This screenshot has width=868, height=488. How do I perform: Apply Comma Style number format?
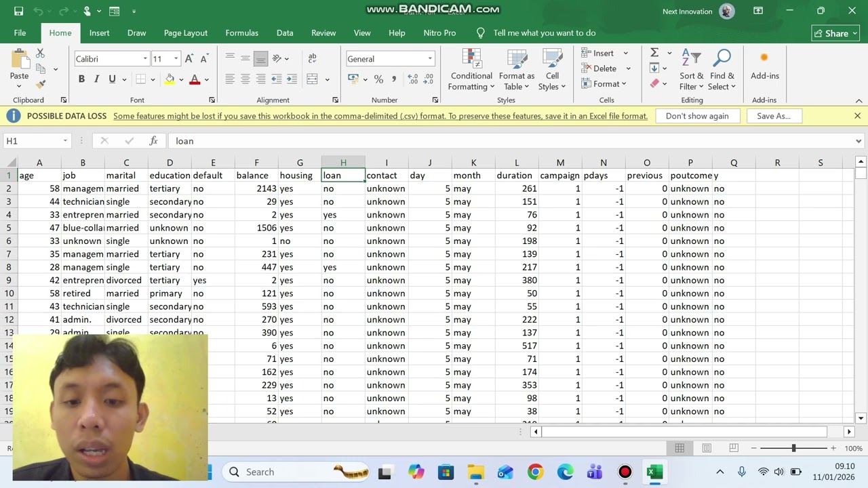pos(394,79)
